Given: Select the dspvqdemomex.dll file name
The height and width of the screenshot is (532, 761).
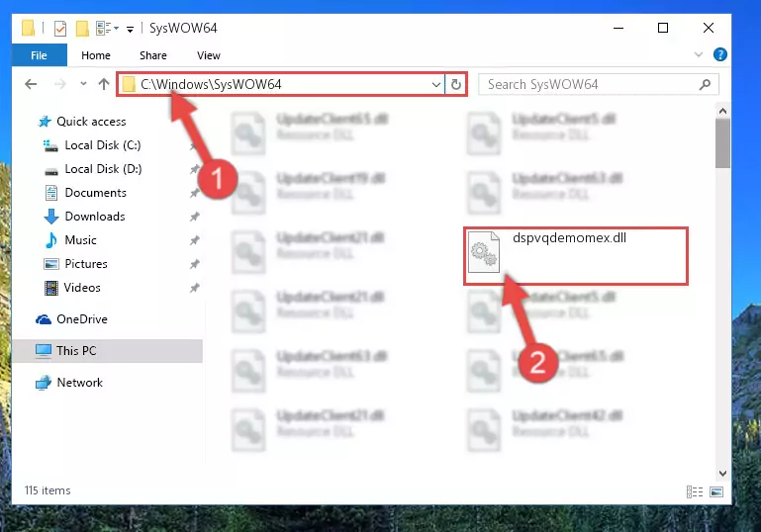Looking at the screenshot, I should click(x=569, y=237).
